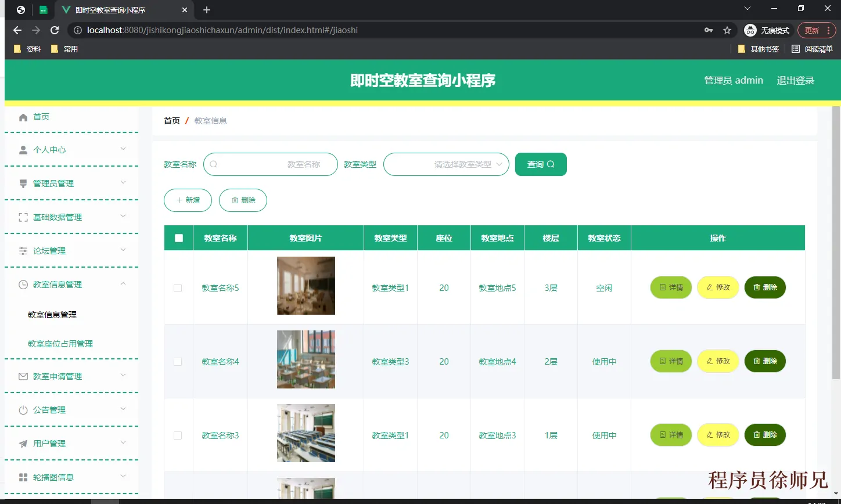Click the page vertical scrollbar
841x504 pixels.
tap(836, 242)
